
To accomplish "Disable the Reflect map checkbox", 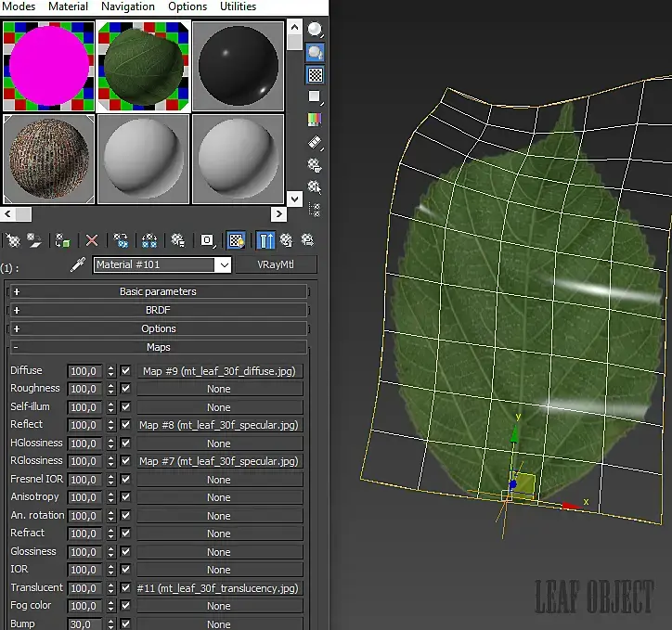I will [x=126, y=425].
